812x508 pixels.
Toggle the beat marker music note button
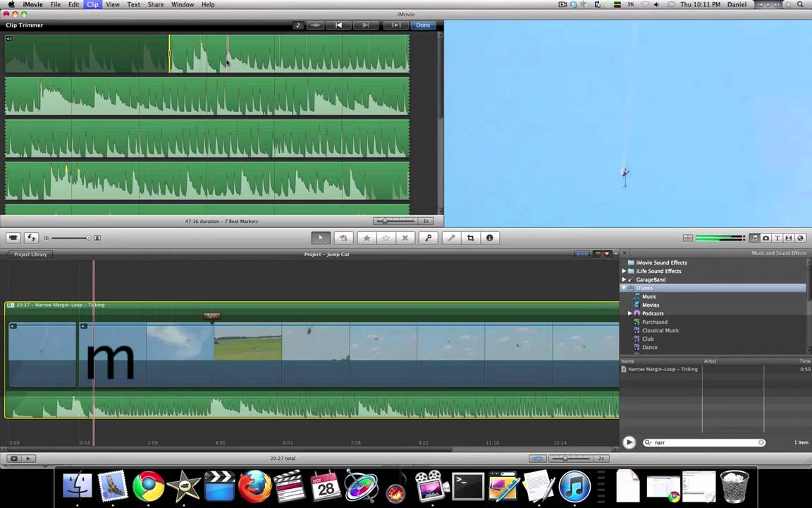(298, 25)
